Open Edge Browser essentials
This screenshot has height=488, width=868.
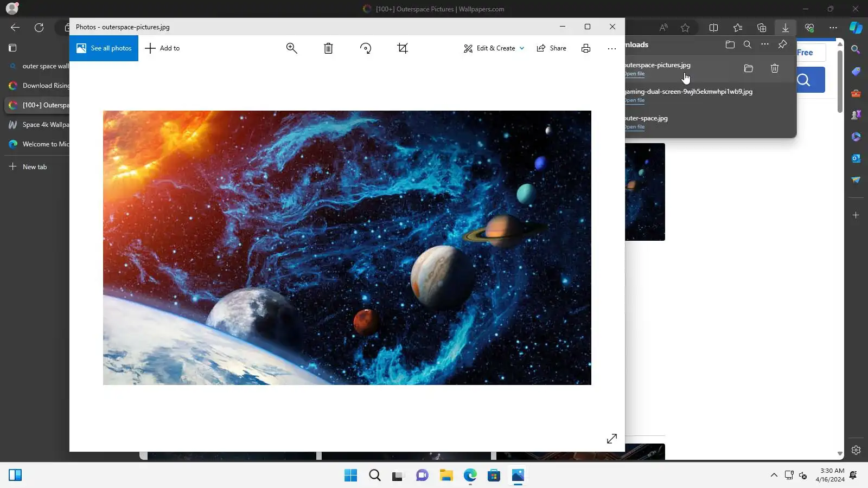click(x=809, y=28)
